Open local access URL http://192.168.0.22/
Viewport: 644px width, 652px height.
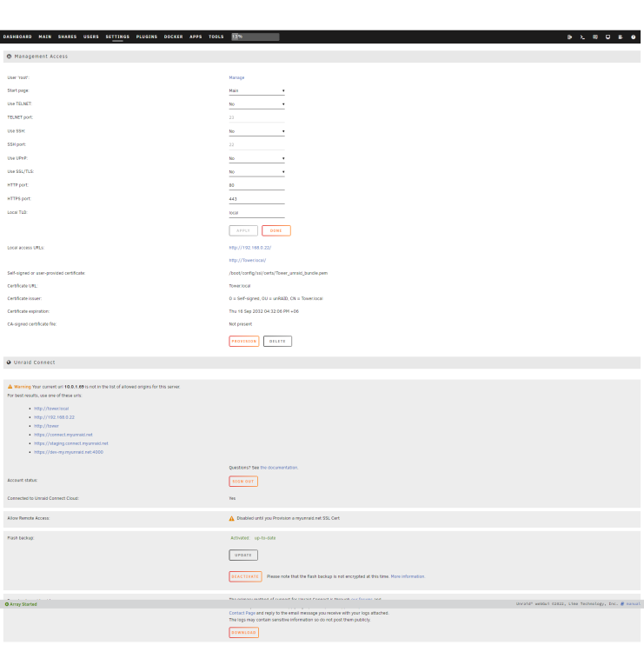(250, 248)
